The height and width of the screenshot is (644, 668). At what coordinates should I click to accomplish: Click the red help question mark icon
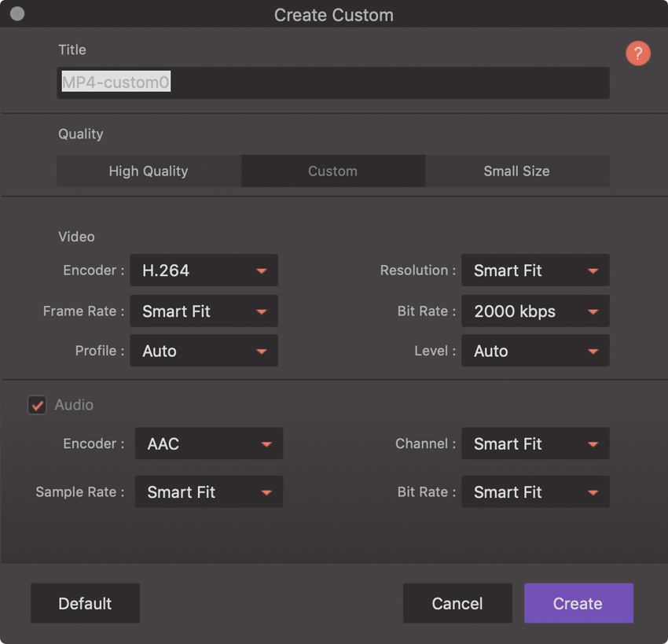pyautogui.click(x=637, y=53)
